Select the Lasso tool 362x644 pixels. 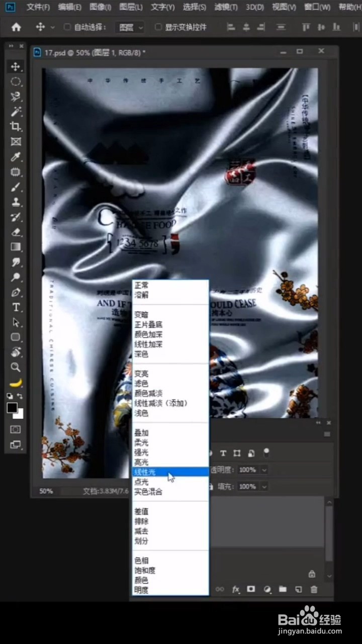click(16, 96)
